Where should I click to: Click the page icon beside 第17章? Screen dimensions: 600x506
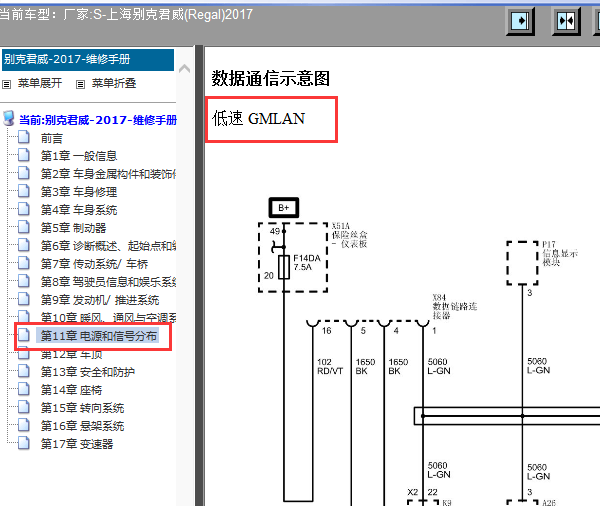(x=24, y=443)
